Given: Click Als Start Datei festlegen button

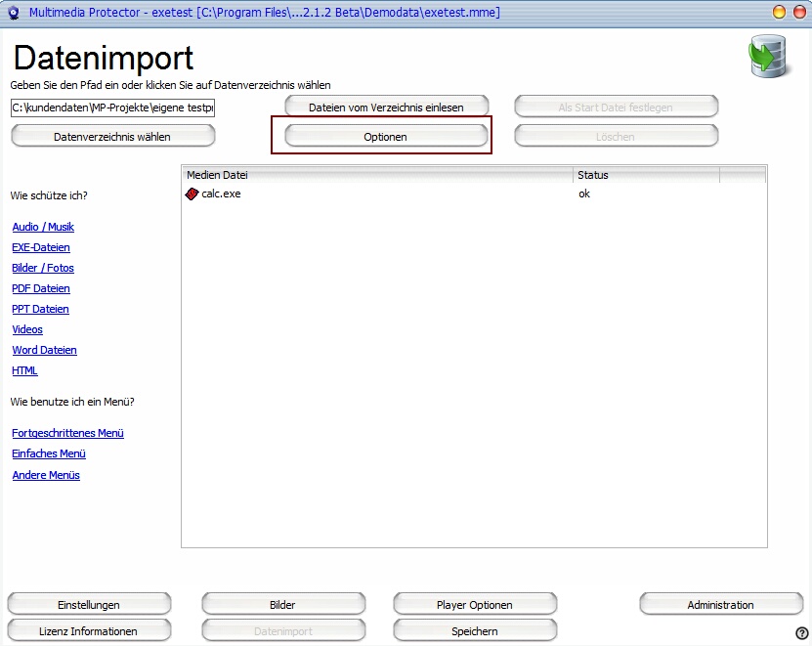Looking at the screenshot, I should point(616,108).
